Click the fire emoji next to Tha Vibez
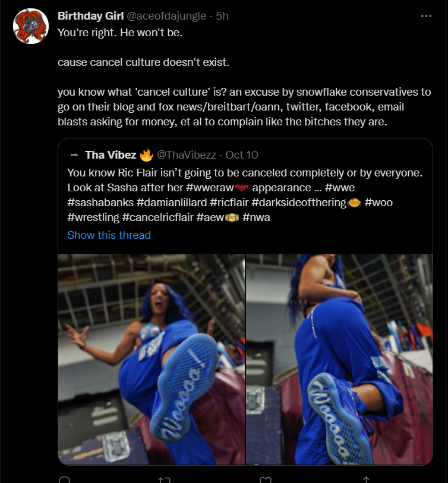 tap(146, 155)
